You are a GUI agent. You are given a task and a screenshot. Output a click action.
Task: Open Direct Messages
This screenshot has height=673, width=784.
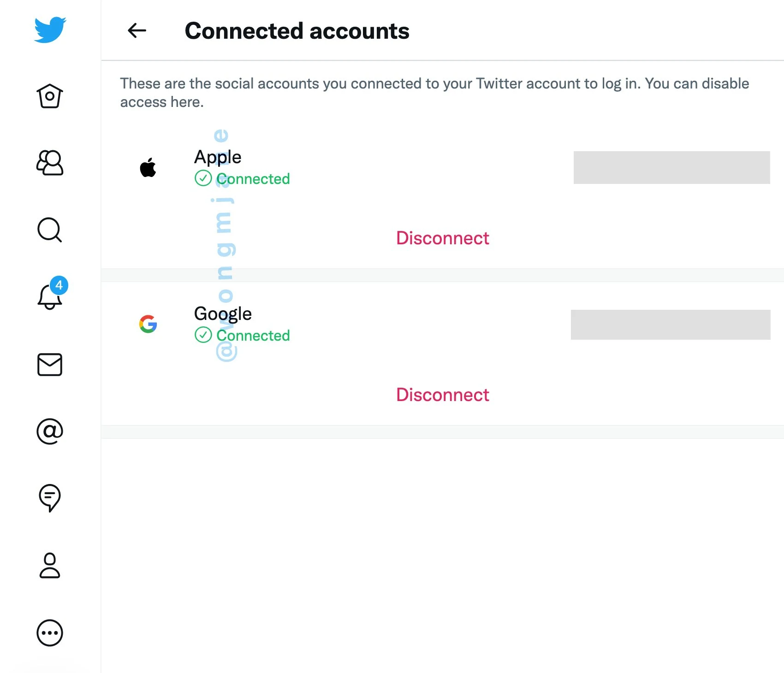point(49,365)
